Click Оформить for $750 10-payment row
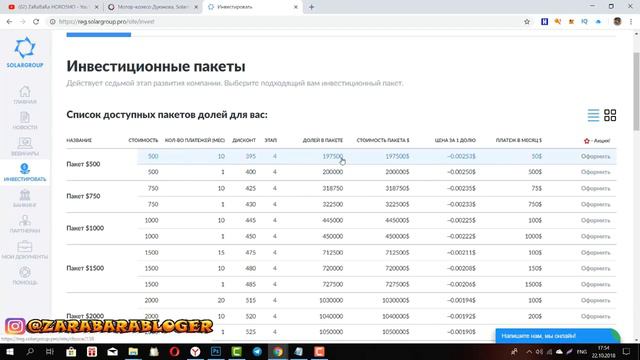Image resolution: width=640 pixels, height=360 pixels. point(596,188)
